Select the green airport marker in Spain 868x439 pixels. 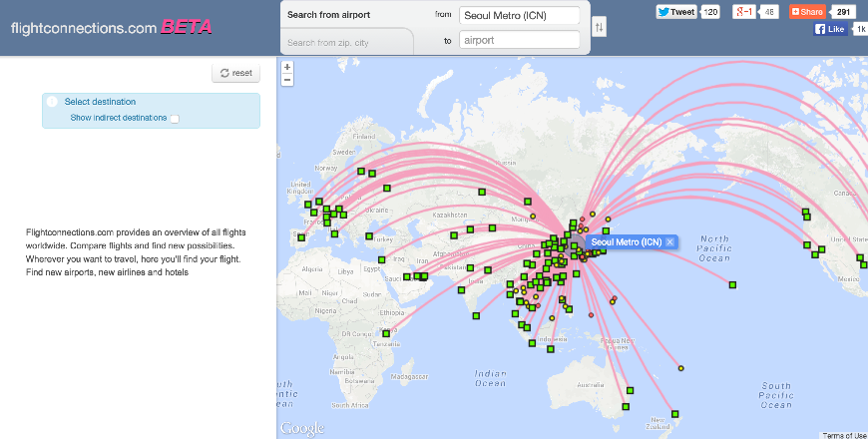[x=301, y=237]
